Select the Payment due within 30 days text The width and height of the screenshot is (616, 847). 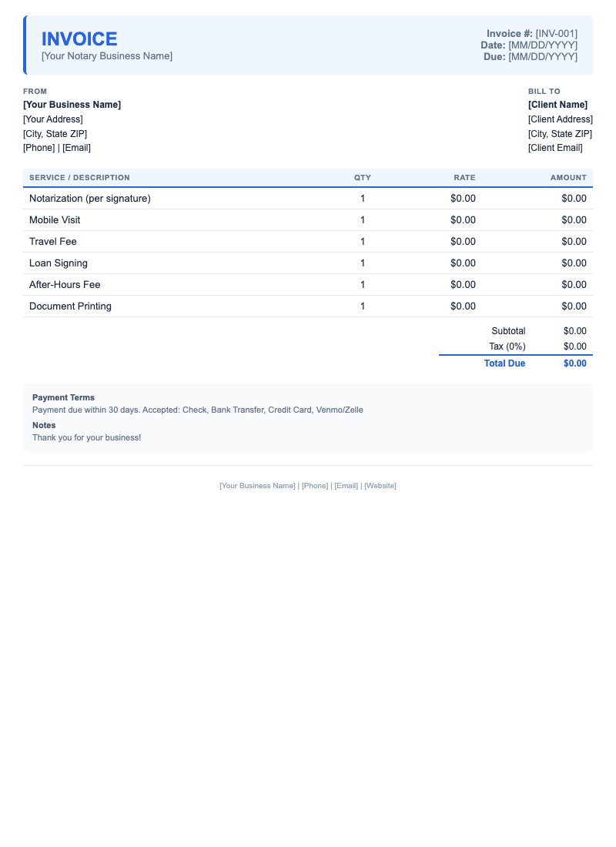click(x=198, y=410)
